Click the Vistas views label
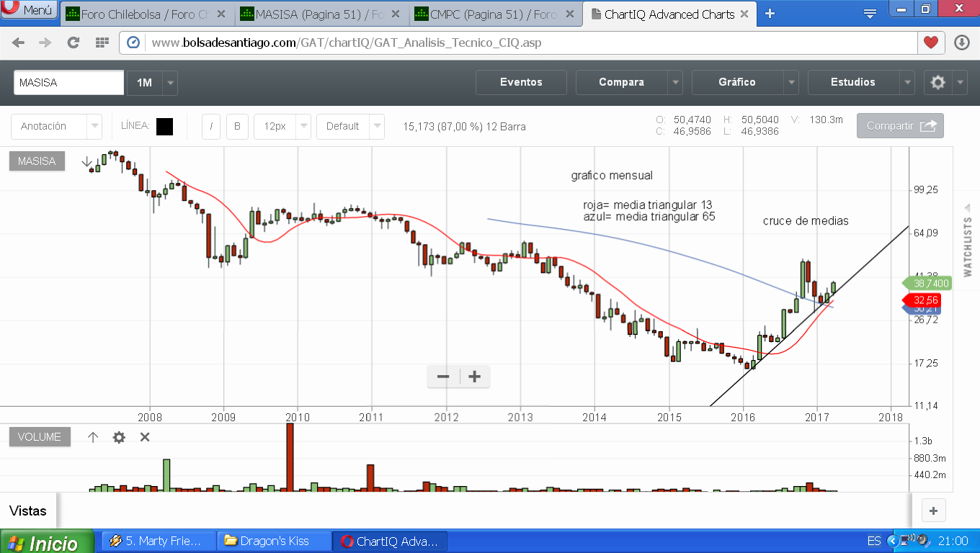The image size is (980, 553). (28, 511)
